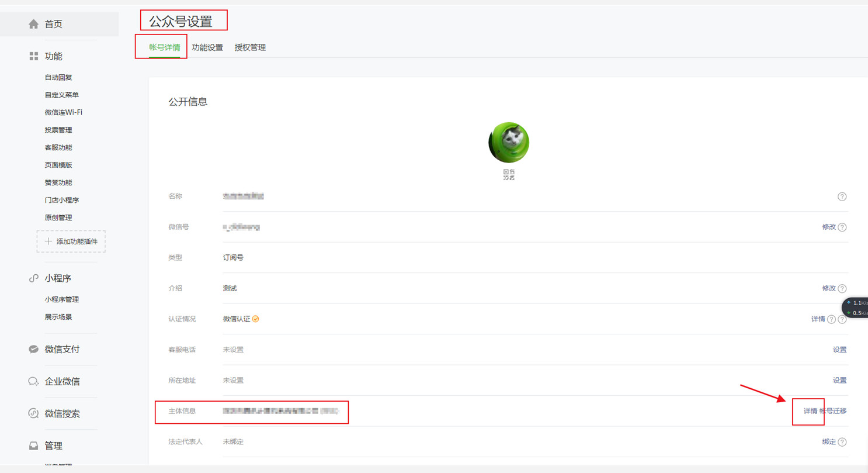Viewport: 868px width, 473px height.
Task: Click the 未绑定 text in 法定代表人 row
Action: (x=233, y=442)
